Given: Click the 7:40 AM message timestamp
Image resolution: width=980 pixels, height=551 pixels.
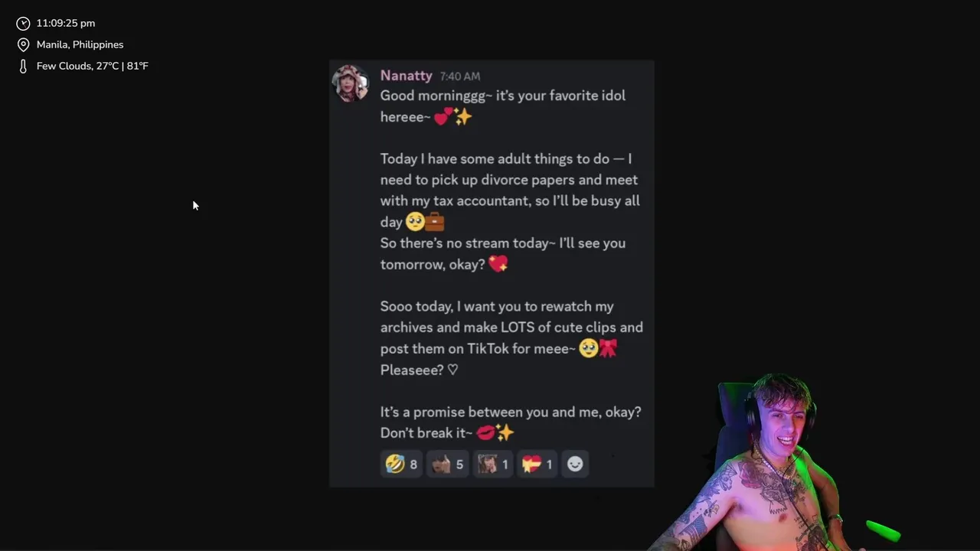Looking at the screenshot, I should pyautogui.click(x=460, y=77).
